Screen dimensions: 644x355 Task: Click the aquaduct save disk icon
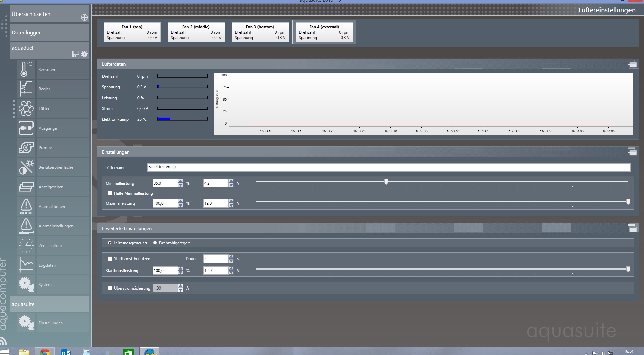[76, 54]
